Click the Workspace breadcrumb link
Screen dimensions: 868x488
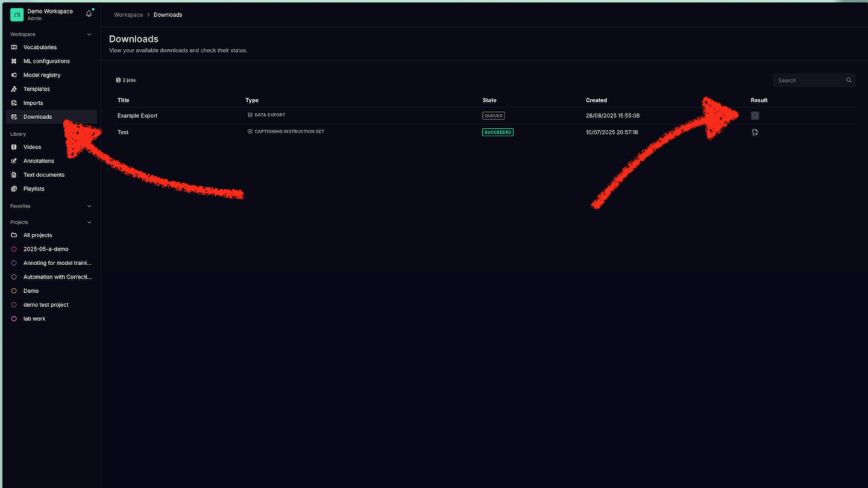point(128,14)
